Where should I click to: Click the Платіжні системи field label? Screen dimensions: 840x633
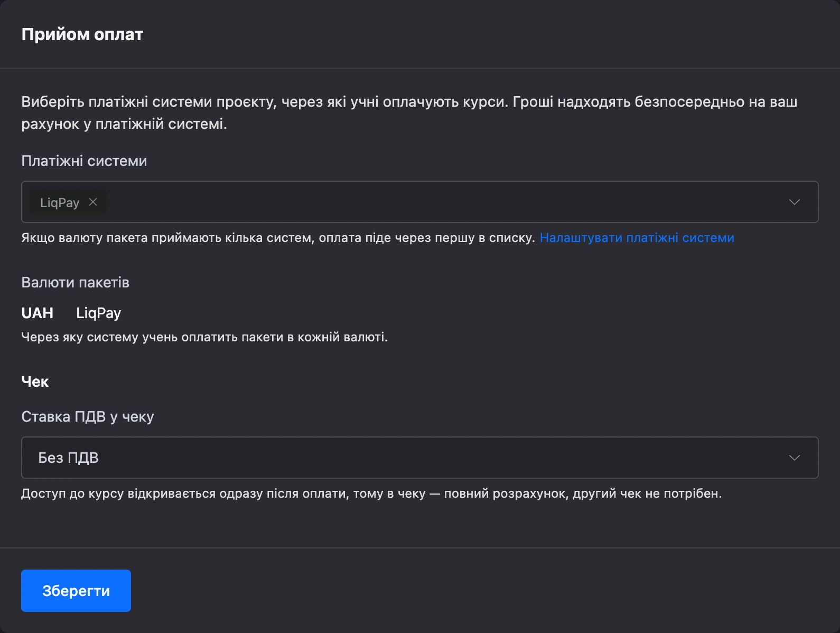click(84, 161)
